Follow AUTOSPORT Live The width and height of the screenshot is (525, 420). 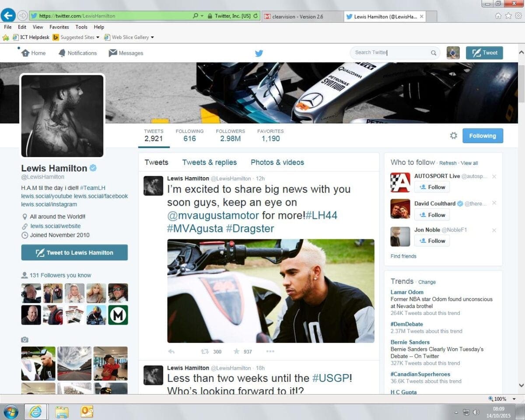[432, 187]
